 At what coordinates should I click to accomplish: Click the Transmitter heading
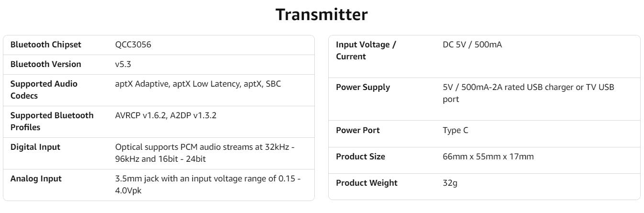click(x=322, y=14)
